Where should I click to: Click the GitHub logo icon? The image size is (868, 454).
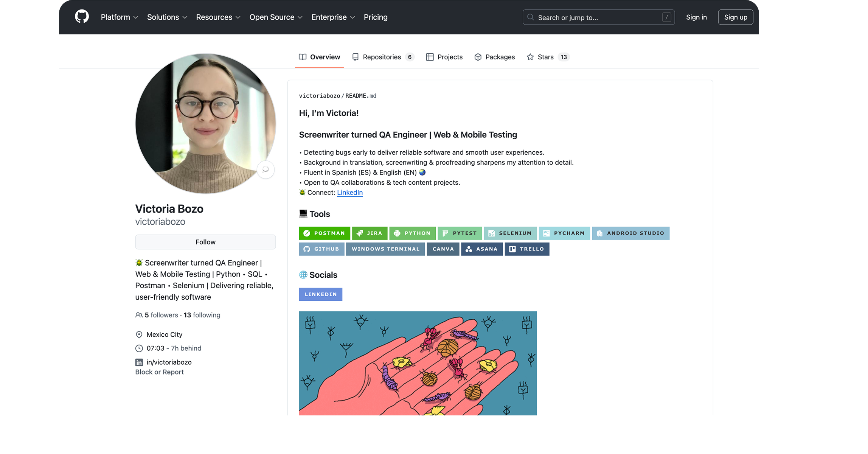pos(82,17)
